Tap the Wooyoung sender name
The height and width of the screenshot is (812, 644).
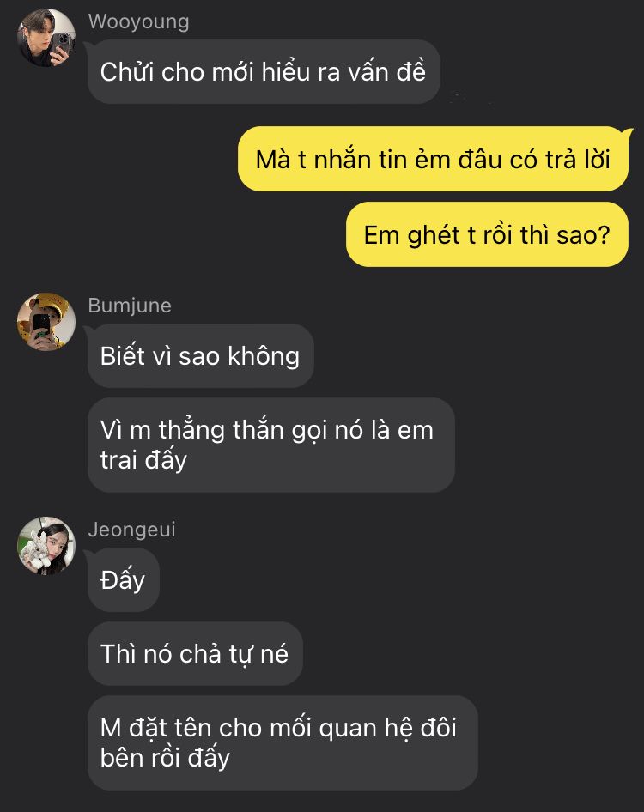point(138,21)
